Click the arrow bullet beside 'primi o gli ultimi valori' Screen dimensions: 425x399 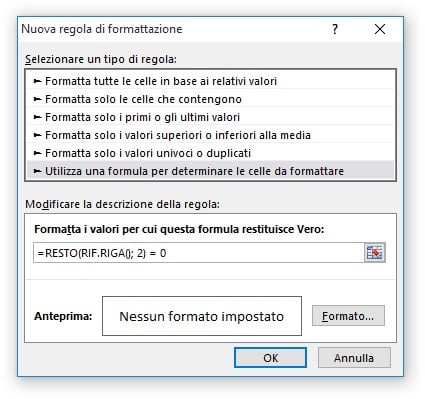37,117
